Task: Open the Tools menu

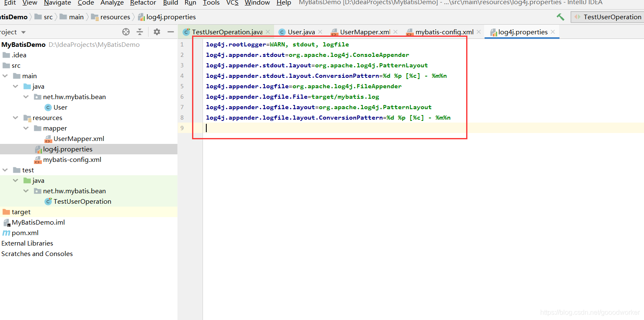Action: coord(211,3)
